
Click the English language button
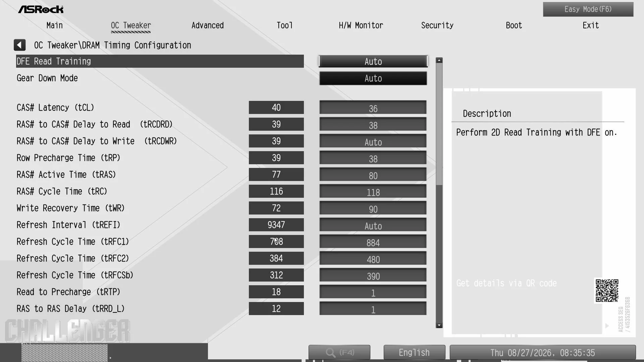click(x=414, y=352)
